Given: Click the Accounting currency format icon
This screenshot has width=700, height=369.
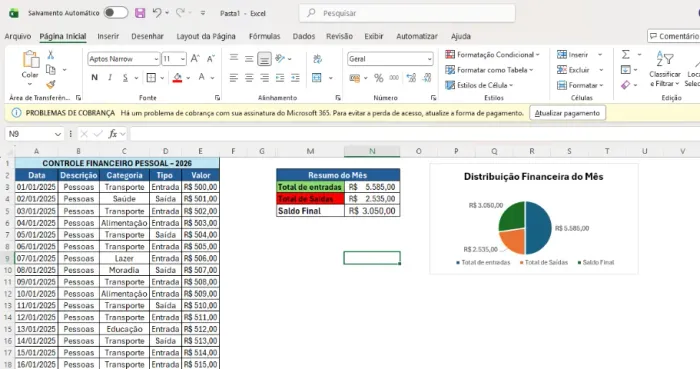Looking at the screenshot, I should tap(355, 78).
